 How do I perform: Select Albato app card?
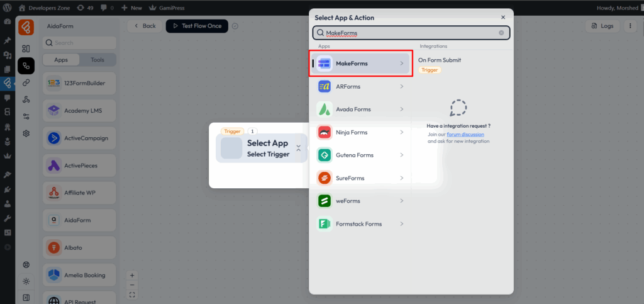click(x=79, y=248)
